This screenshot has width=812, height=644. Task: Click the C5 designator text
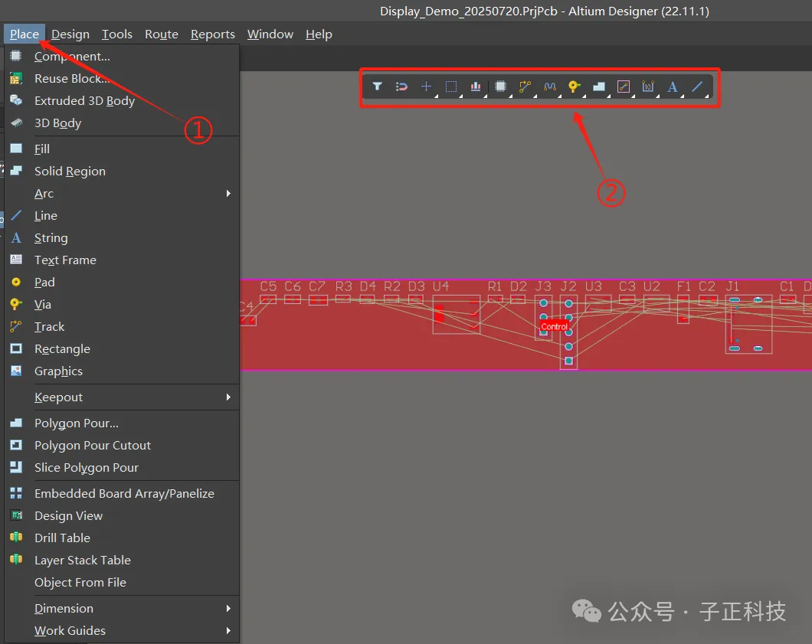268,286
